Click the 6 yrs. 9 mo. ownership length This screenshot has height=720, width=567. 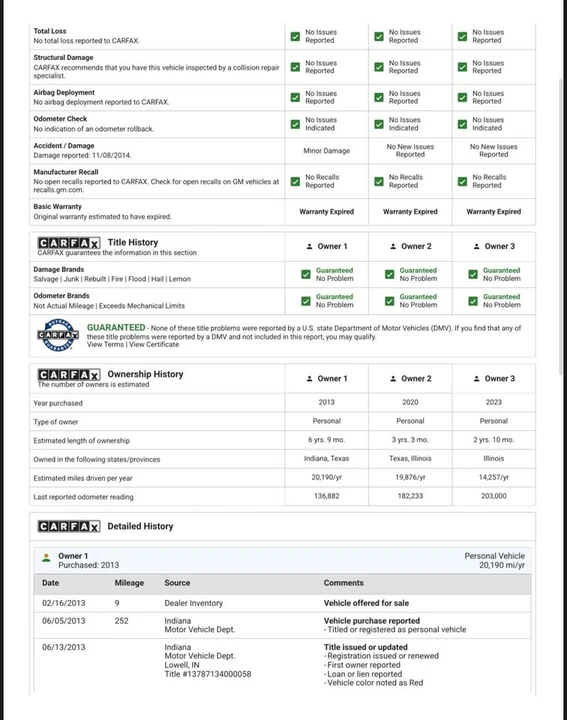click(326, 440)
